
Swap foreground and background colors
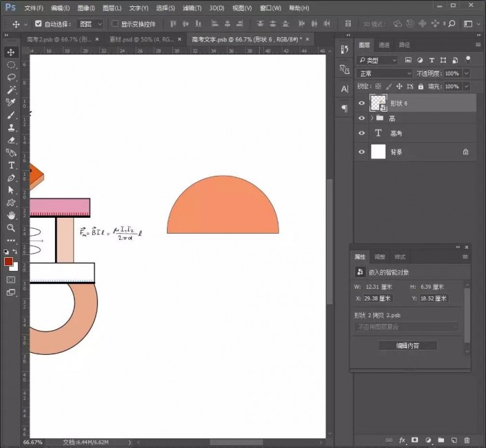pos(15,252)
